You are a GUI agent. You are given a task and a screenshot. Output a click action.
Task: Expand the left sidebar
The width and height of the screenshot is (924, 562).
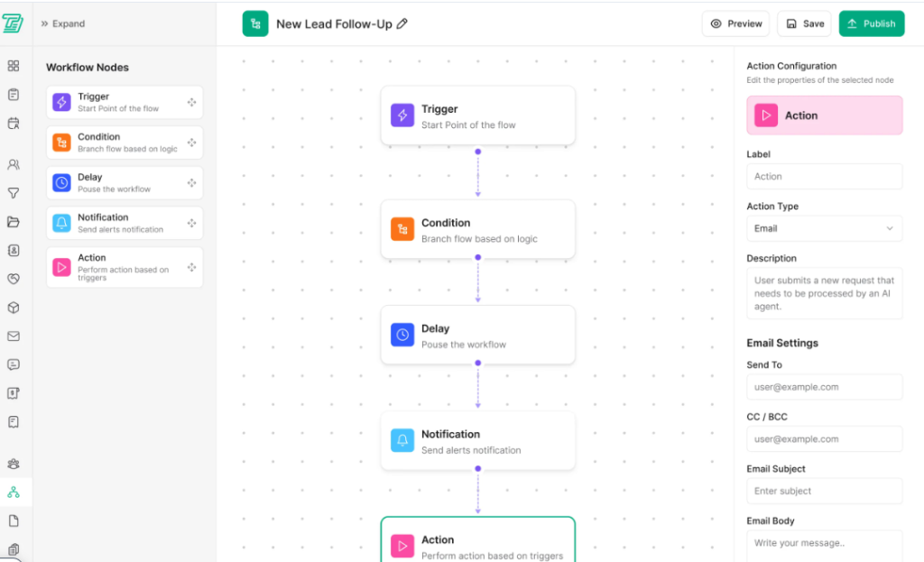point(63,24)
